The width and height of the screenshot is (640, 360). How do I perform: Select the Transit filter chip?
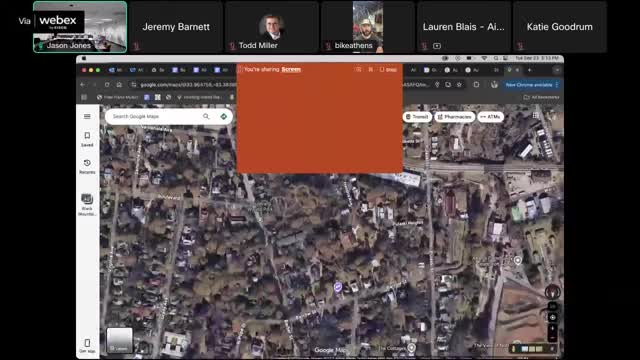pos(417,117)
